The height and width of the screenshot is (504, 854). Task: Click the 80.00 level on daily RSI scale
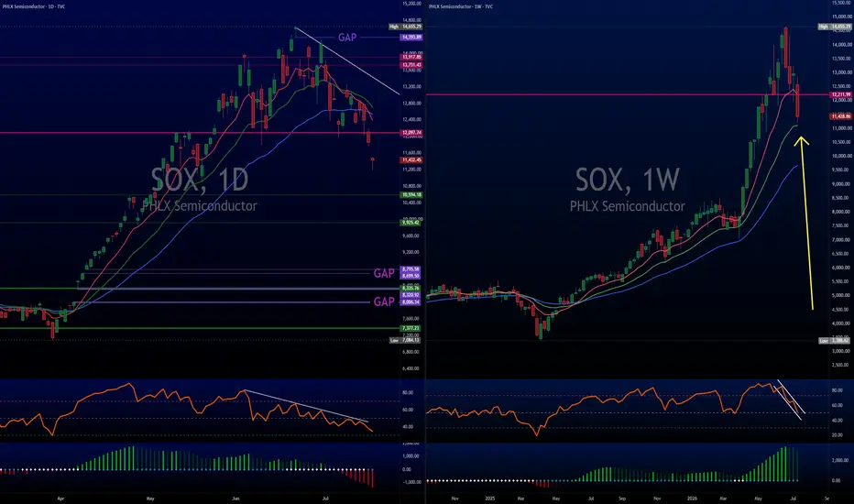(x=408, y=392)
